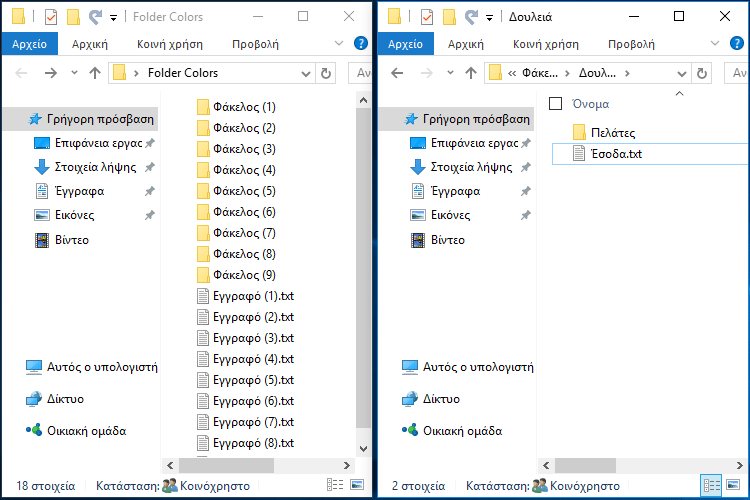Tick the select-all checkbox beside Όνομα
The image size is (750, 500).
[x=556, y=103]
